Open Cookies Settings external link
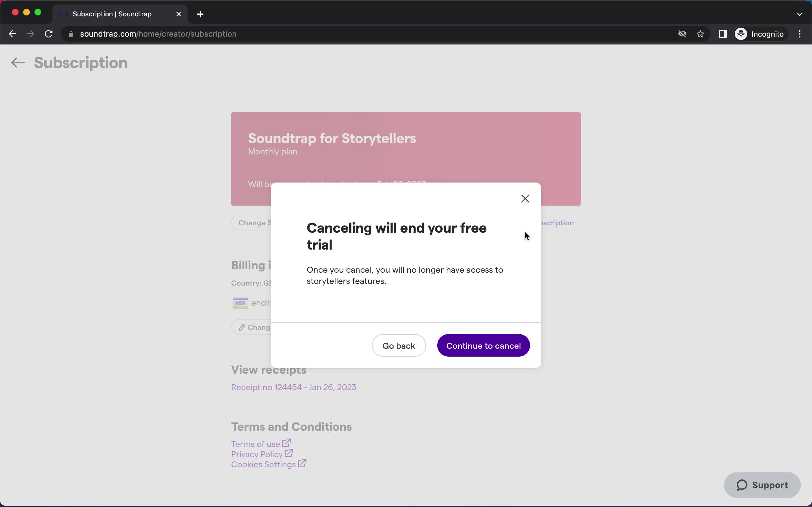 tap(268, 464)
